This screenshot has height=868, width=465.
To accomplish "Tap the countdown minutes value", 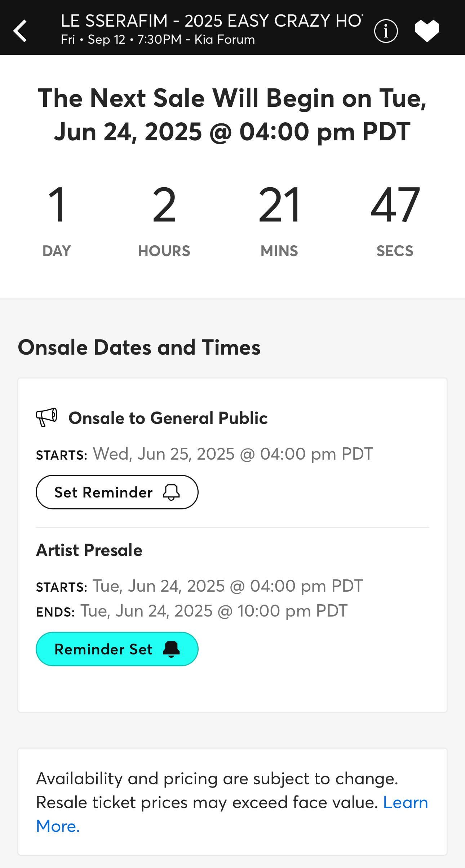I will point(279,205).
